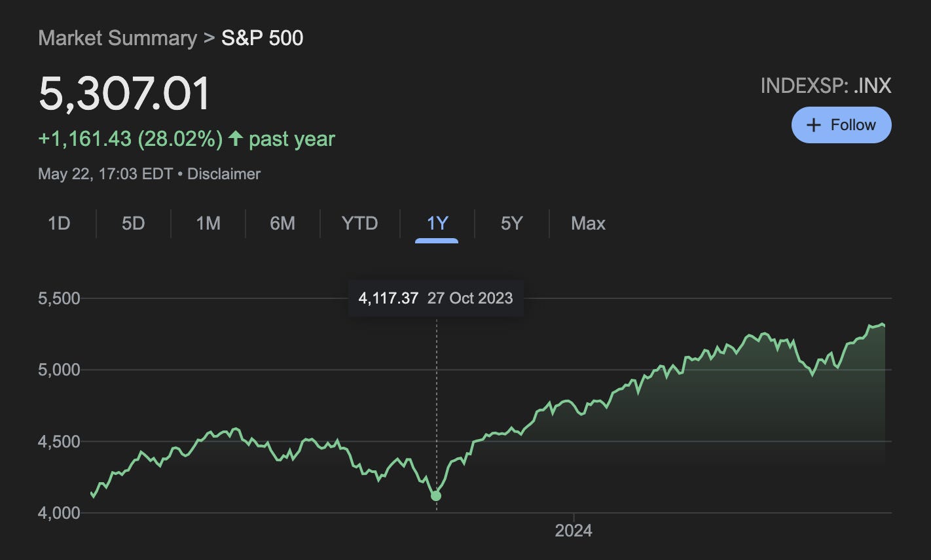Viewport: 931px width, 560px height.
Task: Click the Follow button
Action: pos(841,124)
